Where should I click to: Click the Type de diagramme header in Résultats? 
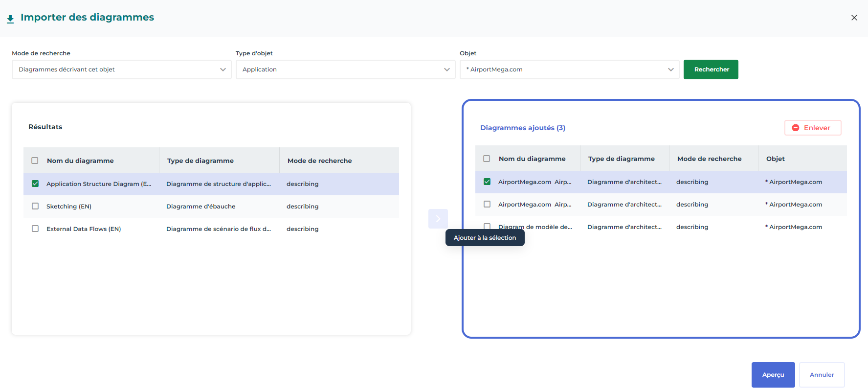[x=200, y=161]
